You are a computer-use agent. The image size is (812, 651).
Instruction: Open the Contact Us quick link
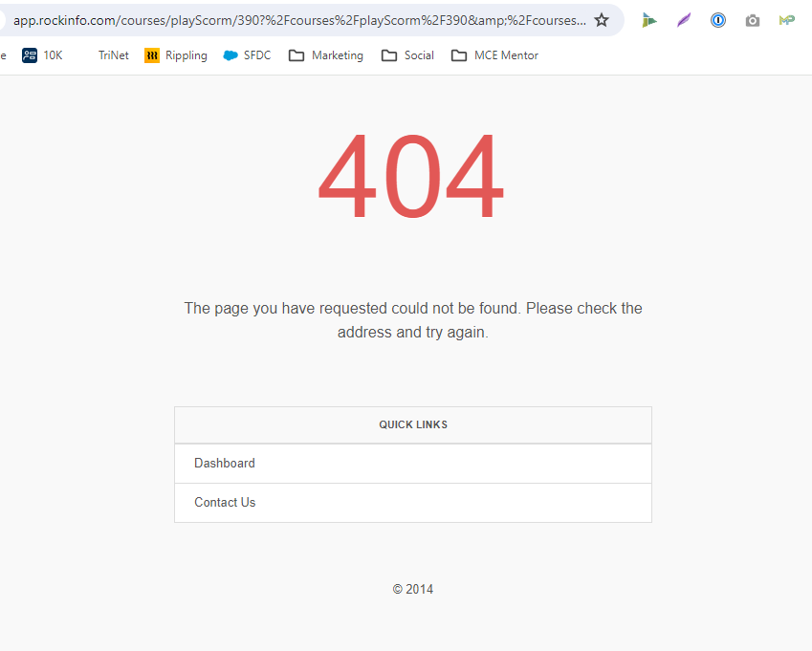[x=225, y=503]
